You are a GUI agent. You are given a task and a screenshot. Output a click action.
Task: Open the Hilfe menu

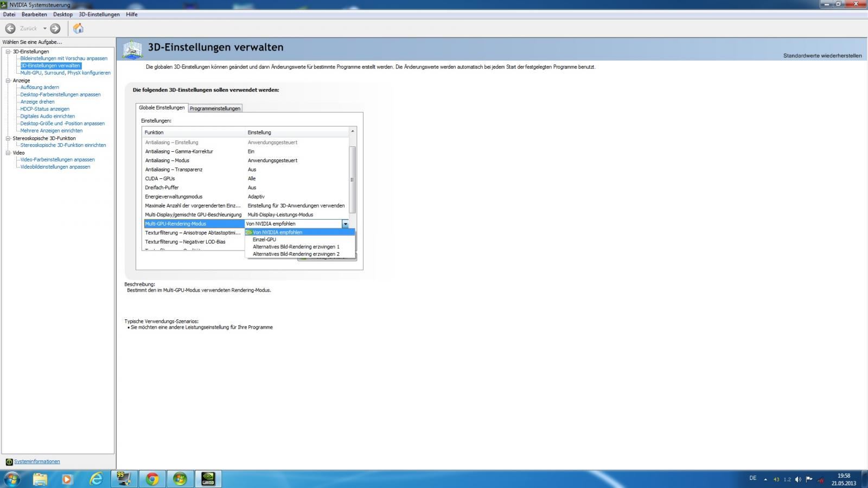tap(132, 15)
